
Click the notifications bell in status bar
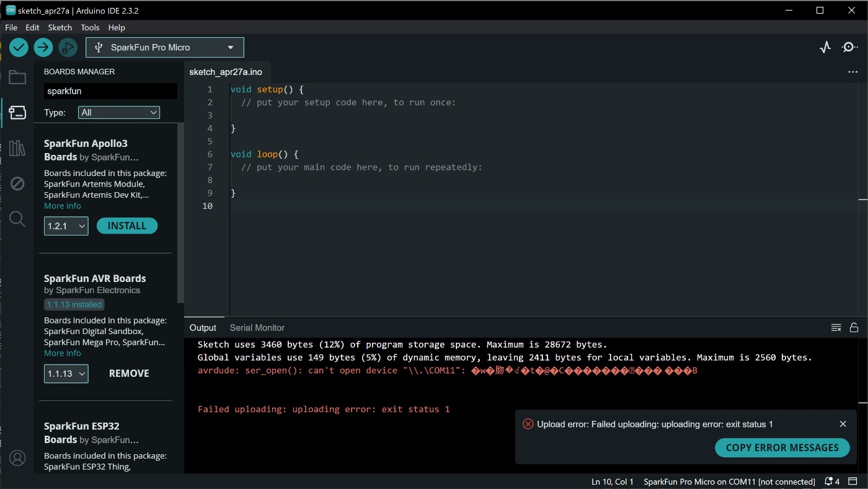click(832, 482)
